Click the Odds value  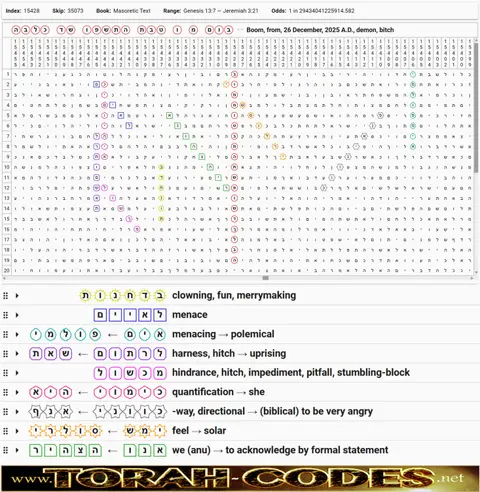pos(322,11)
